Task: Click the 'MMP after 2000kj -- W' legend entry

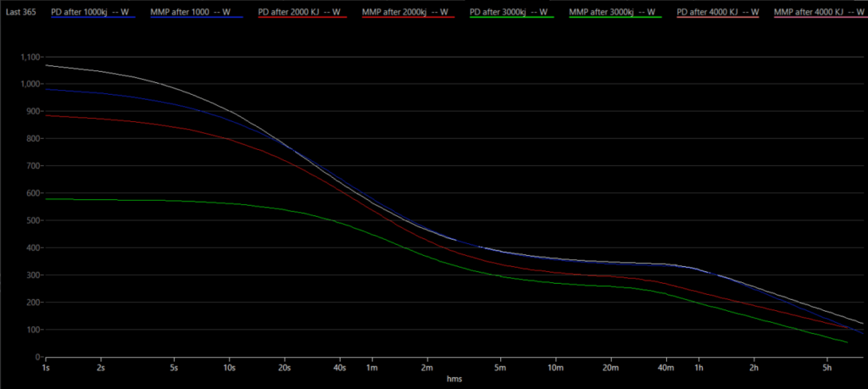Action: pyautogui.click(x=408, y=12)
